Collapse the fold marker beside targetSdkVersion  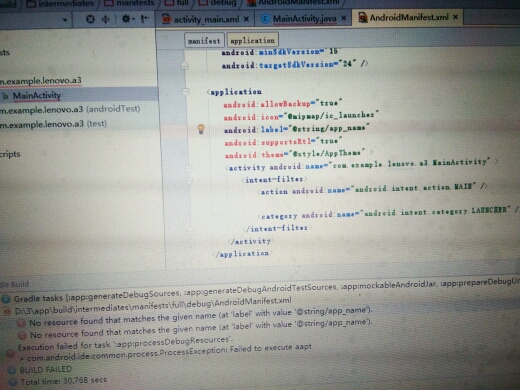(185, 65)
